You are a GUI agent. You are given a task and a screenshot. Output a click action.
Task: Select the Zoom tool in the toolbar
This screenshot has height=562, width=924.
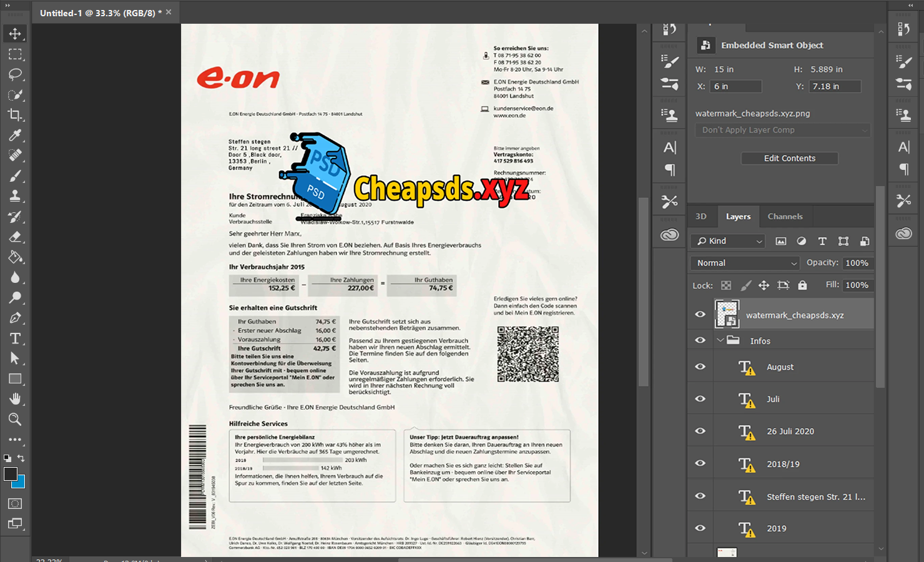tap(15, 419)
